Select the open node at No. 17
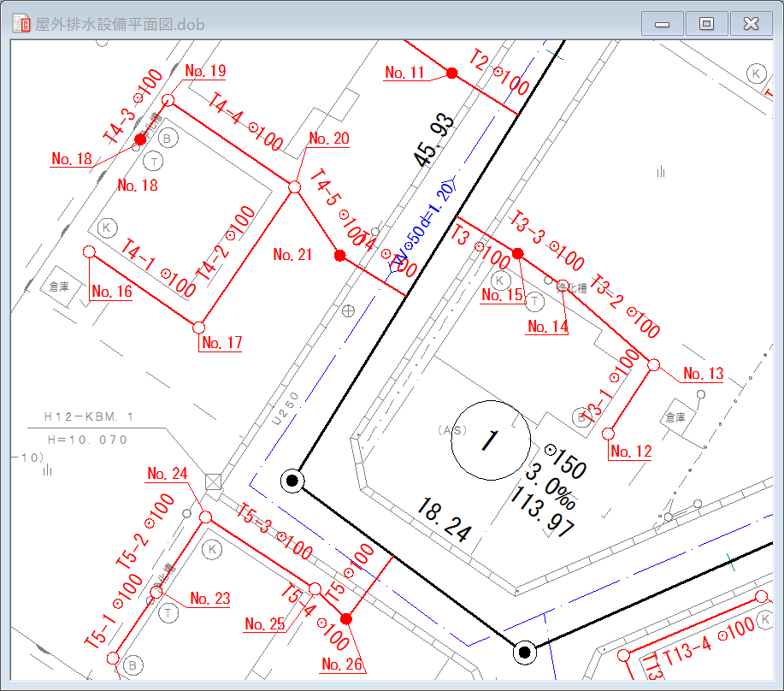The image size is (784, 691). point(199,328)
